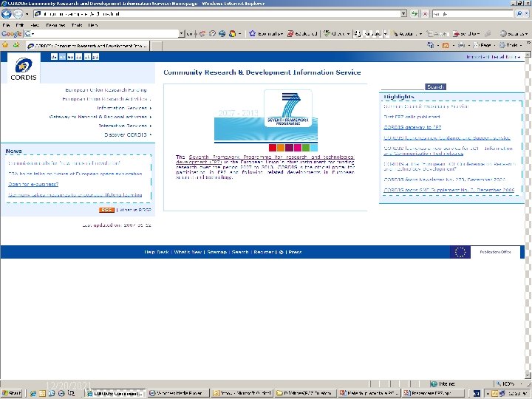Click the Send to button on Google toolbar

click(x=466, y=33)
